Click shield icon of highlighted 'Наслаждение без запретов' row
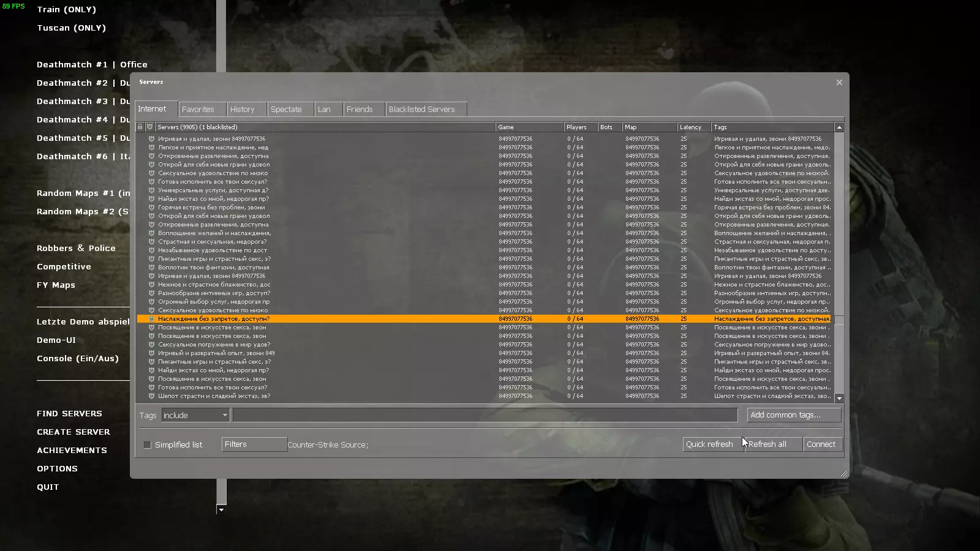Image resolution: width=980 pixels, height=551 pixels. pos(151,319)
